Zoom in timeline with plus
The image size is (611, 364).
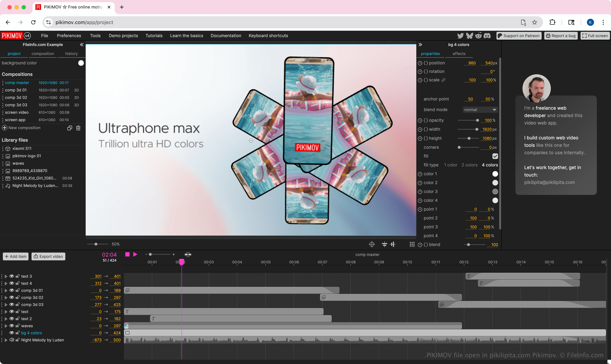(174, 255)
